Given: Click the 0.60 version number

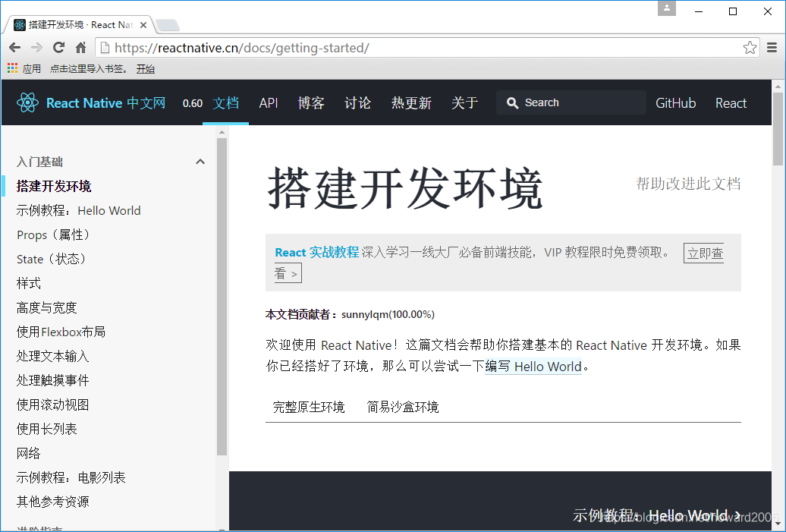Looking at the screenshot, I should (x=193, y=104).
